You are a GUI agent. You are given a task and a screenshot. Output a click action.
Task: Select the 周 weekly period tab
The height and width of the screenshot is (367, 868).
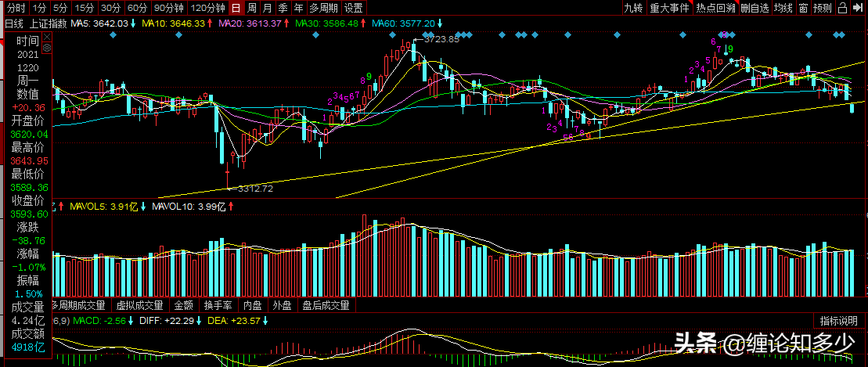pos(252,8)
